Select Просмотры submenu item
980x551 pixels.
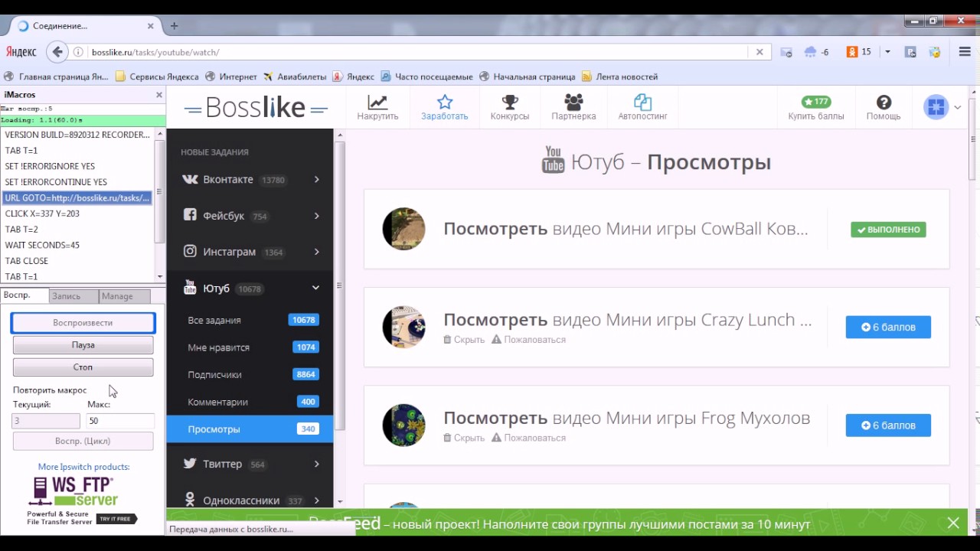(x=250, y=429)
